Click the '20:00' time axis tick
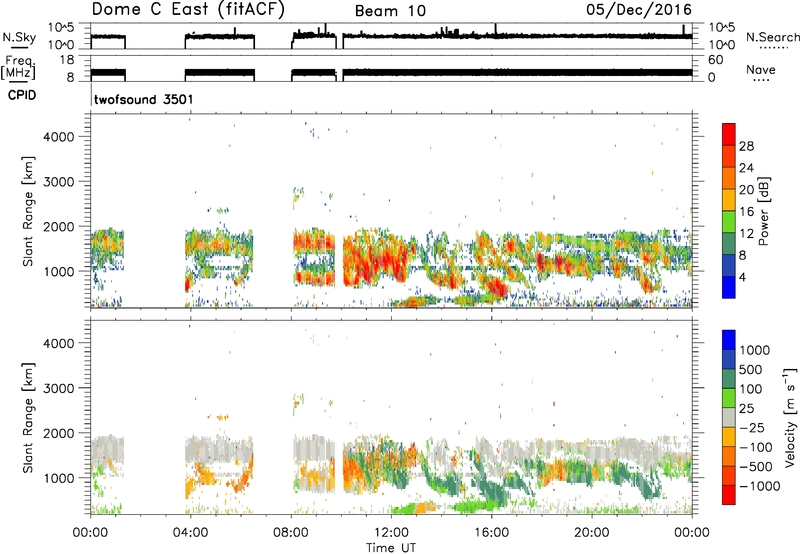This screenshot has height=554, width=800. click(x=591, y=533)
